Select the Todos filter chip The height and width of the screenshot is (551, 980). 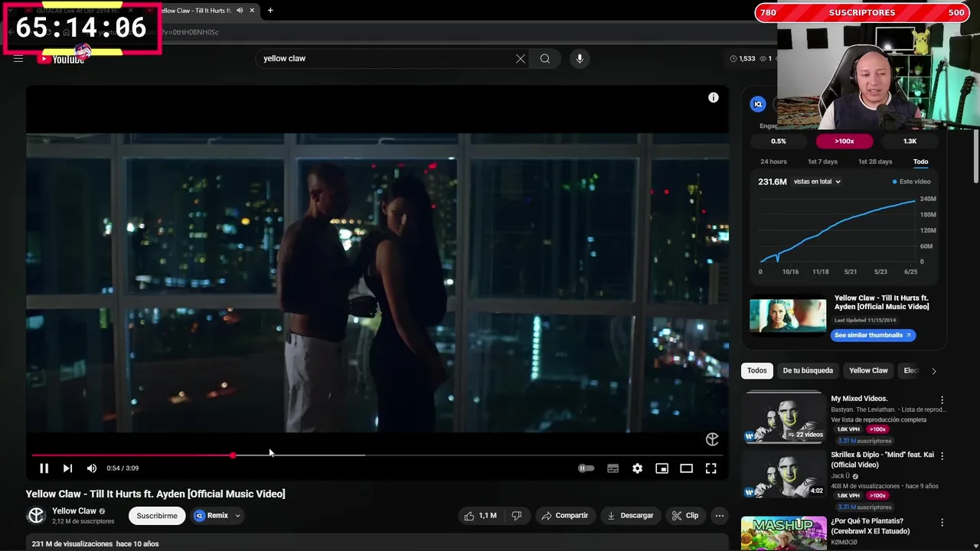point(756,370)
